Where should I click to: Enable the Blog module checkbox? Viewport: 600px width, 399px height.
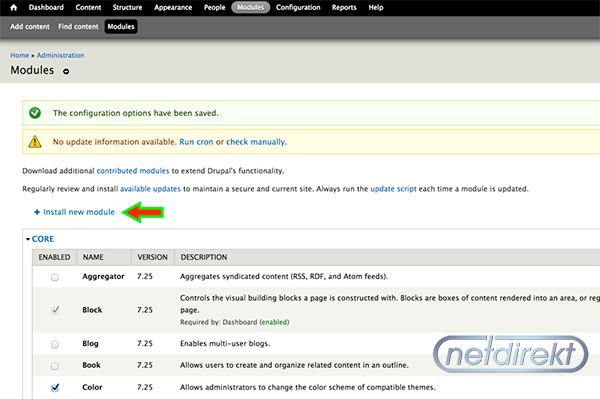click(55, 344)
